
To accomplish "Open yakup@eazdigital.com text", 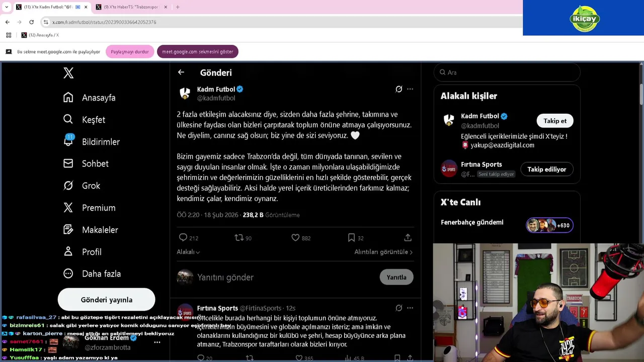I will click(502, 145).
